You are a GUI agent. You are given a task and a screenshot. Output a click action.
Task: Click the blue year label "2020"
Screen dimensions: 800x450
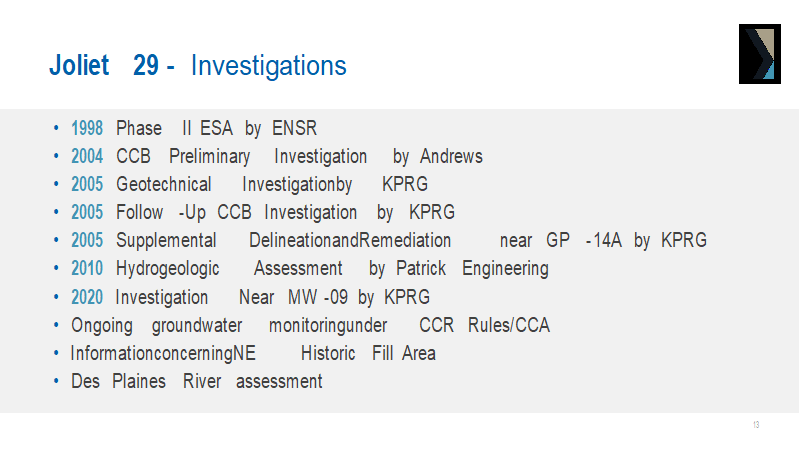click(87, 297)
